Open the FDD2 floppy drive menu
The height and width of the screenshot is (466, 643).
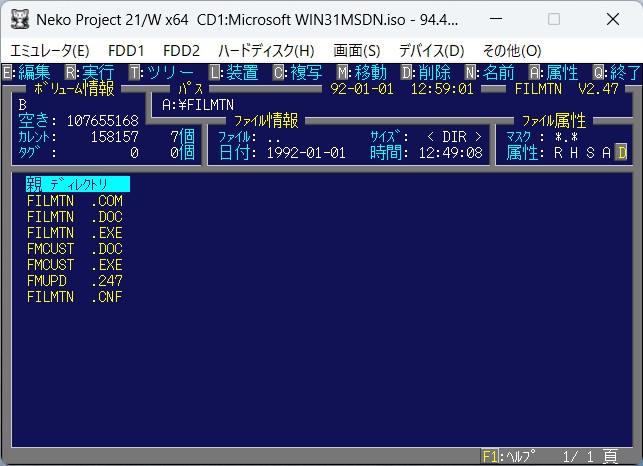(x=181, y=50)
